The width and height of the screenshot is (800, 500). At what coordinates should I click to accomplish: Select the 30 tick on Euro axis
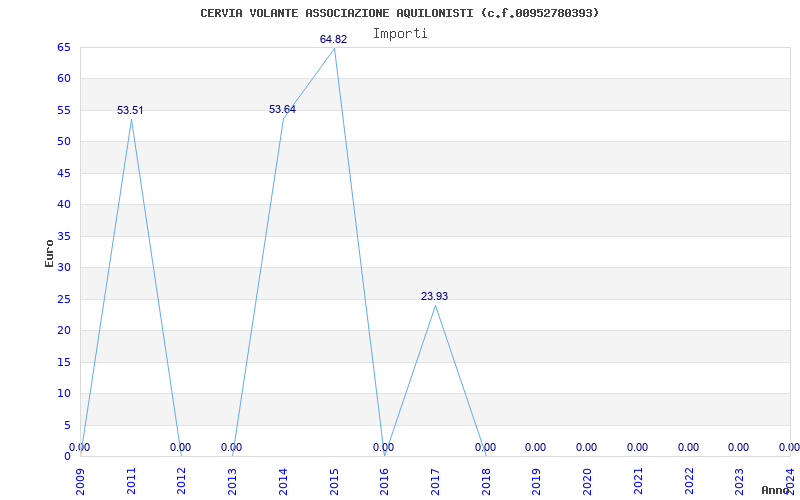pos(64,267)
